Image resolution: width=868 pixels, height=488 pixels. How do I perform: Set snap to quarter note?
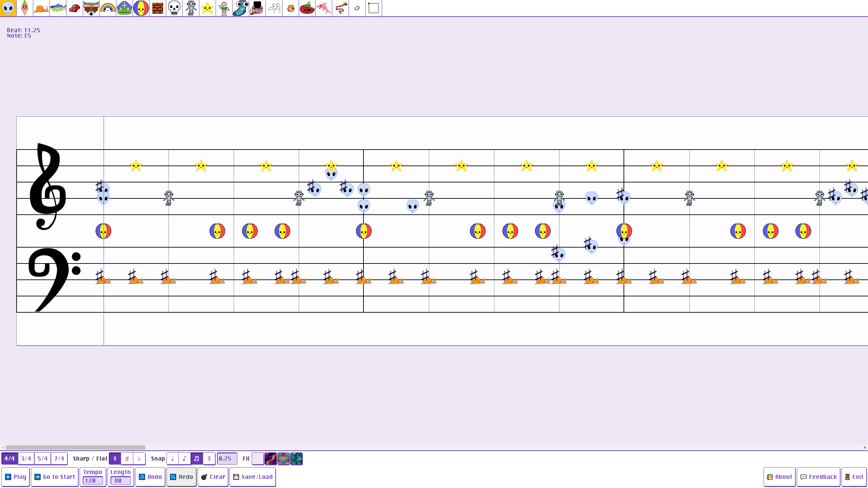click(x=173, y=458)
